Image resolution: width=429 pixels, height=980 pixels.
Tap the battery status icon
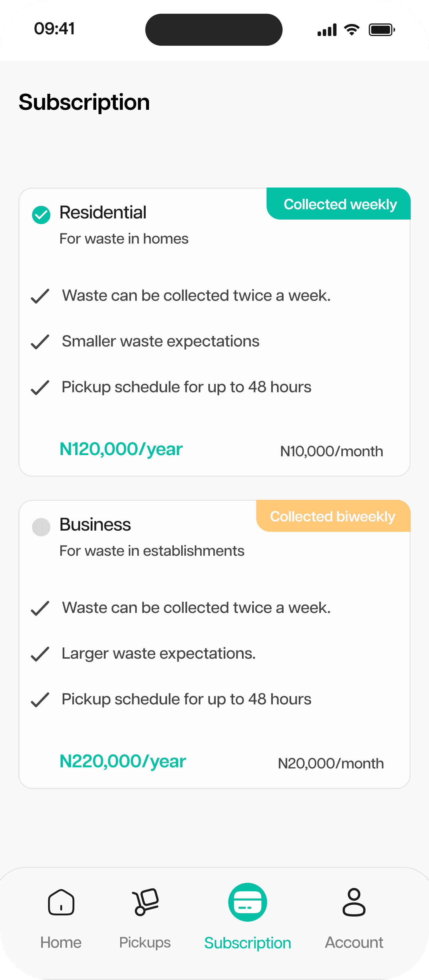[x=382, y=29]
